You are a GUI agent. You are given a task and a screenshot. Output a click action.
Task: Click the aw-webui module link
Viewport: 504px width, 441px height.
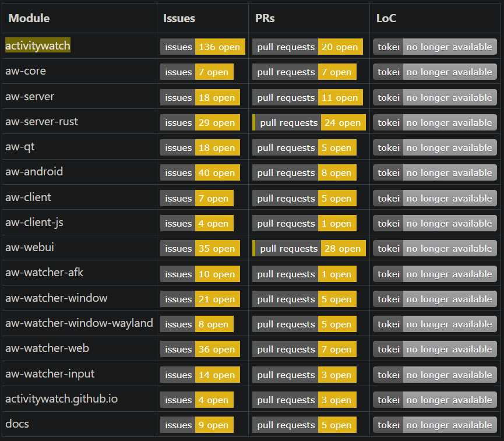click(x=30, y=247)
